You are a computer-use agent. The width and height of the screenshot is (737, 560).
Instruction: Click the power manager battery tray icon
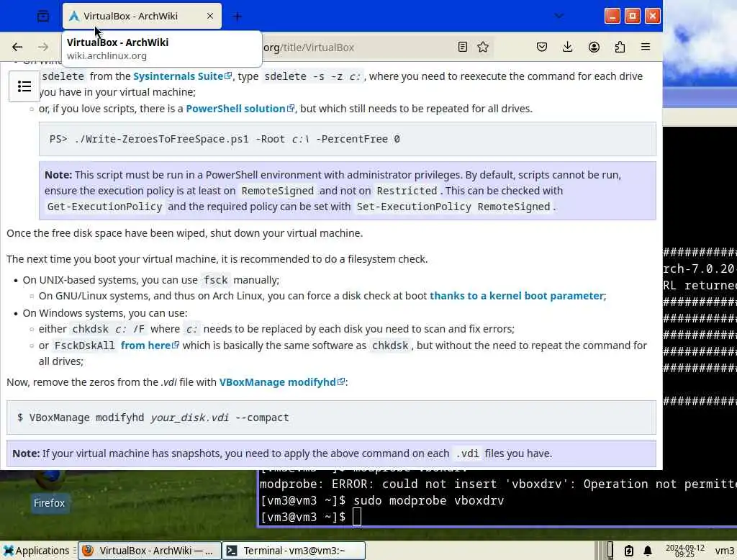[629, 551]
